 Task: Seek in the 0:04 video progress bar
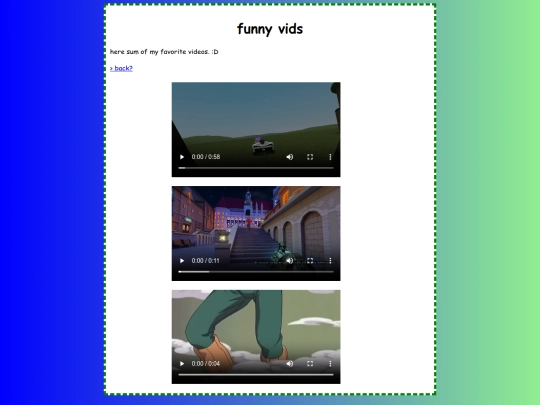pyautogui.click(x=256, y=375)
